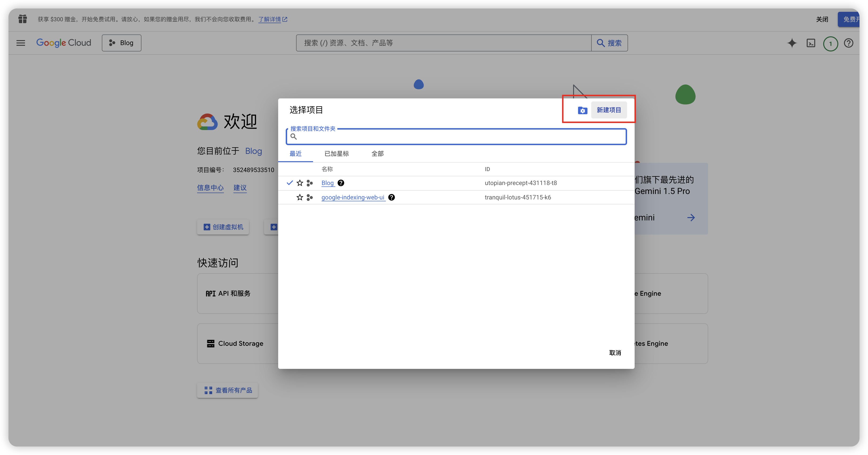This screenshot has width=868, height=455.
Task: Switch to the 已加星标 starred tab
Action: coord(337,153)
